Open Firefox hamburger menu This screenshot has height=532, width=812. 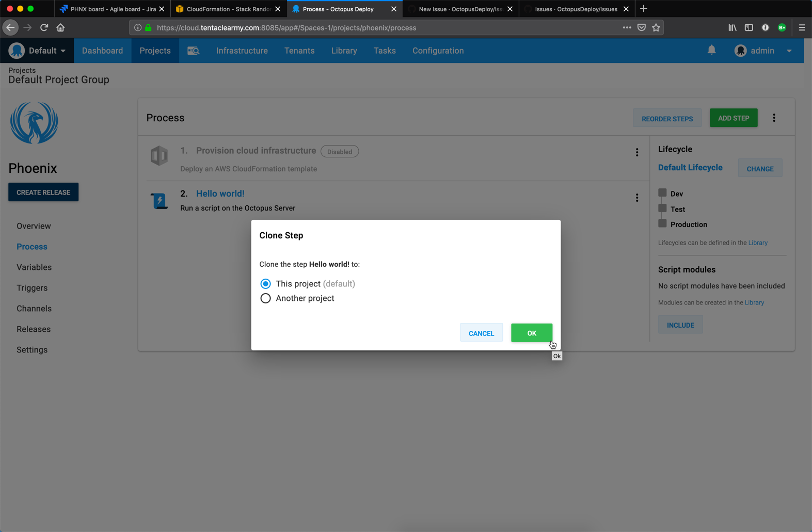point(802,28)
